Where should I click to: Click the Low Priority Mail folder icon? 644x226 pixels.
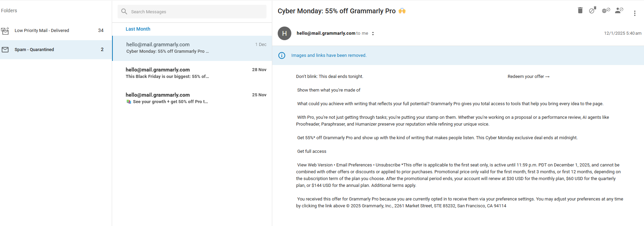(x=5, y=31)
